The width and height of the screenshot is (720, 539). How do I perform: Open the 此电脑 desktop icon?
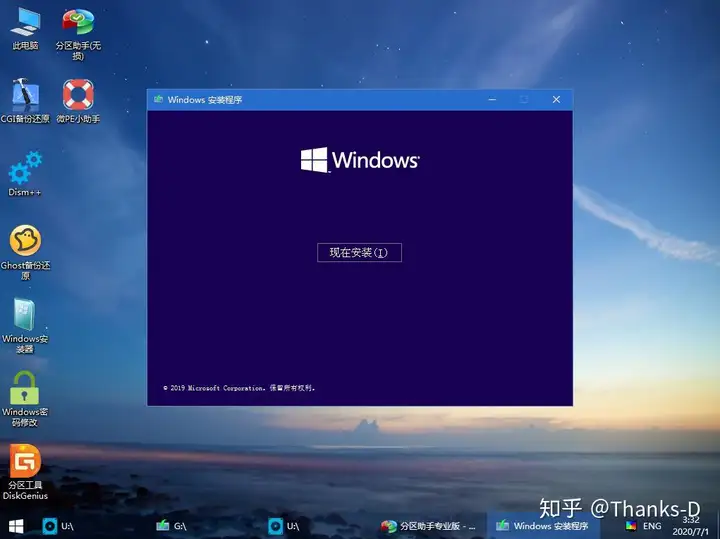pos(25,28)
